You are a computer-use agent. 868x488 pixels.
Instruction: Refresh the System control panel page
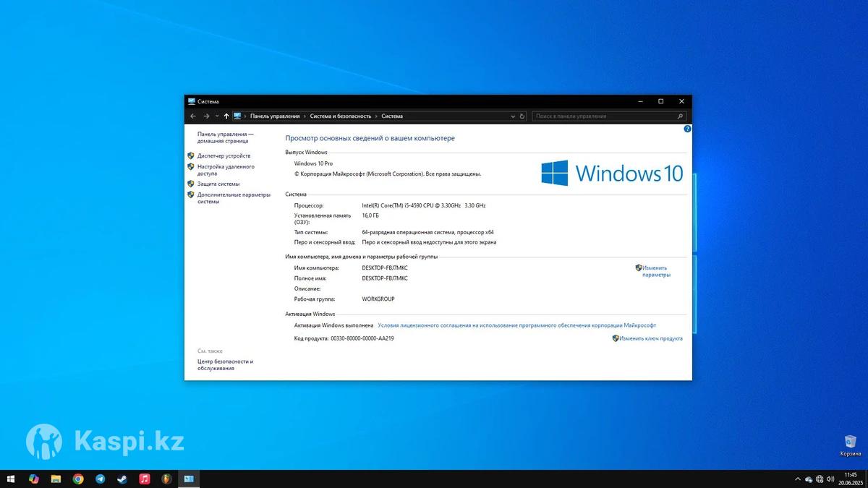(523, 116)
